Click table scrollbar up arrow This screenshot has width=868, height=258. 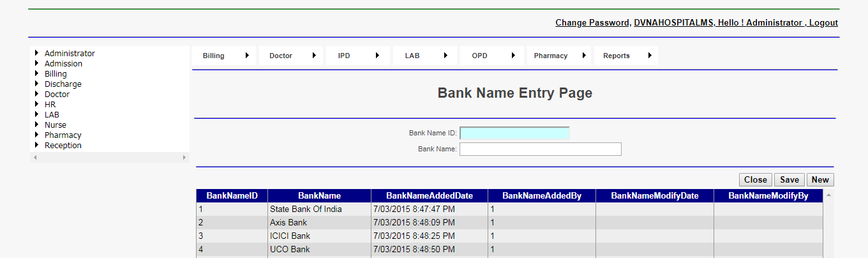click(x=828, y=195)
